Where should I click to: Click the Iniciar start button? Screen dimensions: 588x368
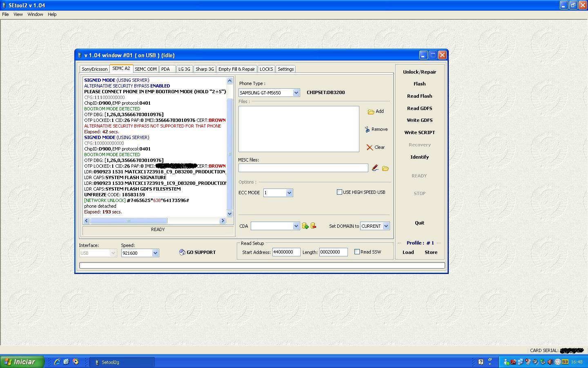pos(22,362)
